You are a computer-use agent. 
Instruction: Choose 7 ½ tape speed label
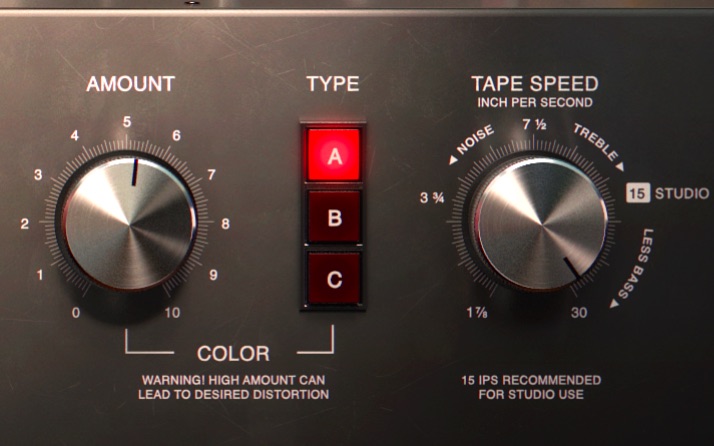pos(535,124)
